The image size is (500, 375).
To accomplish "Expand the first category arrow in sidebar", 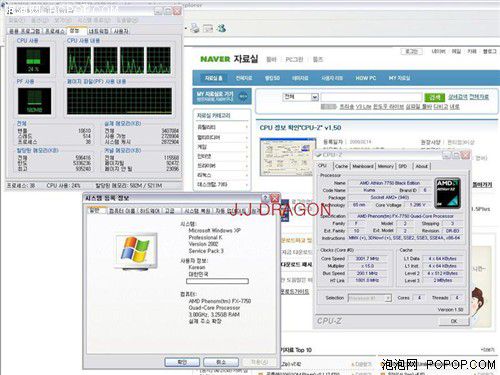I will [x=247, y=127].
